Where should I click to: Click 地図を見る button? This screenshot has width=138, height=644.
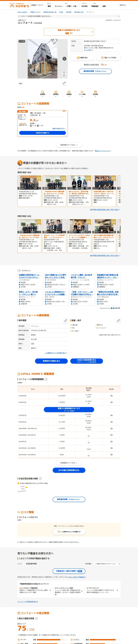pos(82,58)
